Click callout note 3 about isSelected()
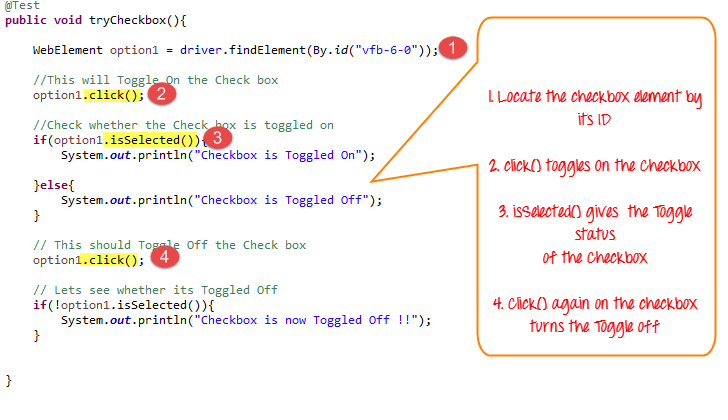Image resolution: width=728 pixels, height=420 pixels. (x=594, y=236)
